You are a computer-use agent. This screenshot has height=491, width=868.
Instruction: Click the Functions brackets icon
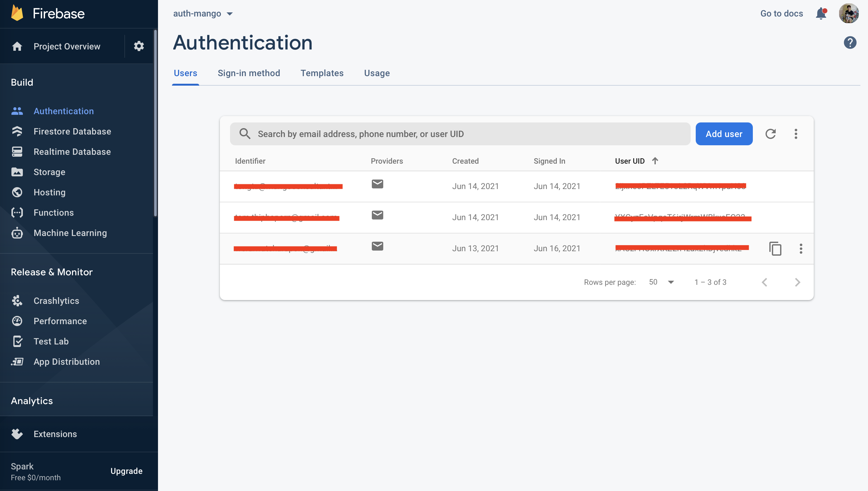tap(17, 213)
